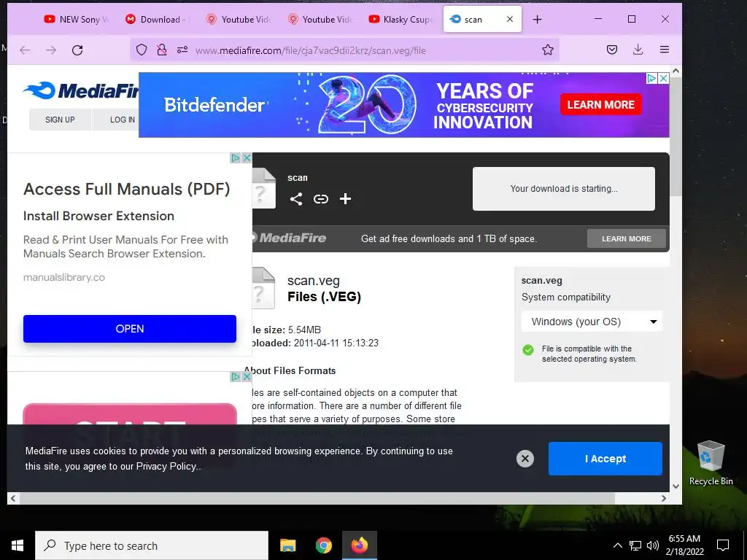Click the site security padlock icon
The height and width of the screenshot is (560, 747).
click(x=162, y=50)
